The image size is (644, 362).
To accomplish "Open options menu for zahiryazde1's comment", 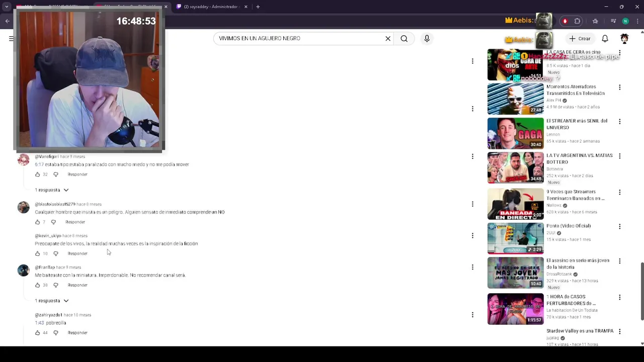I will tap(472, 315).
